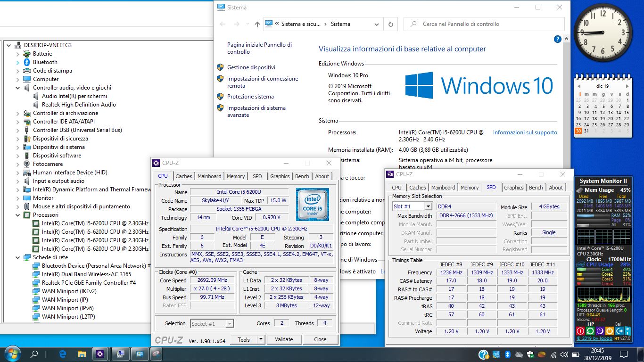Image resolution: width=644 pixels, height=362 pixels.
Task: Click the back arrow in Sistema window
Action: coord(223,24)
